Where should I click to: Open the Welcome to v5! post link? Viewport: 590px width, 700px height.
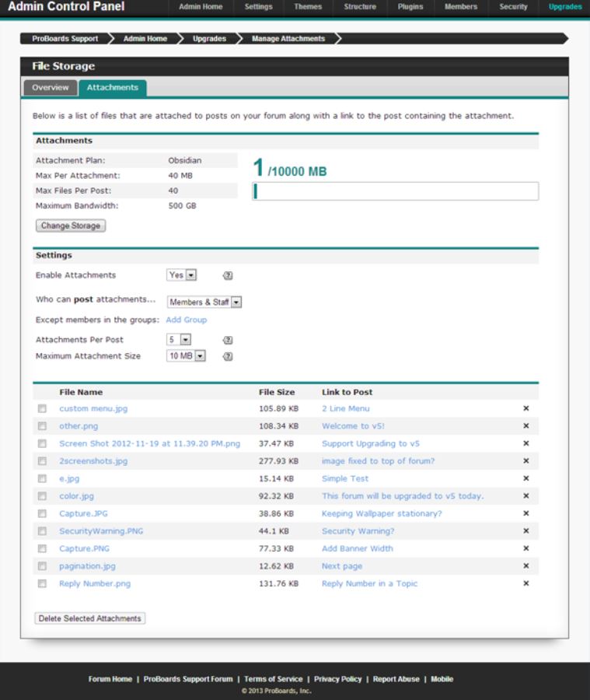tap(353, 426)
